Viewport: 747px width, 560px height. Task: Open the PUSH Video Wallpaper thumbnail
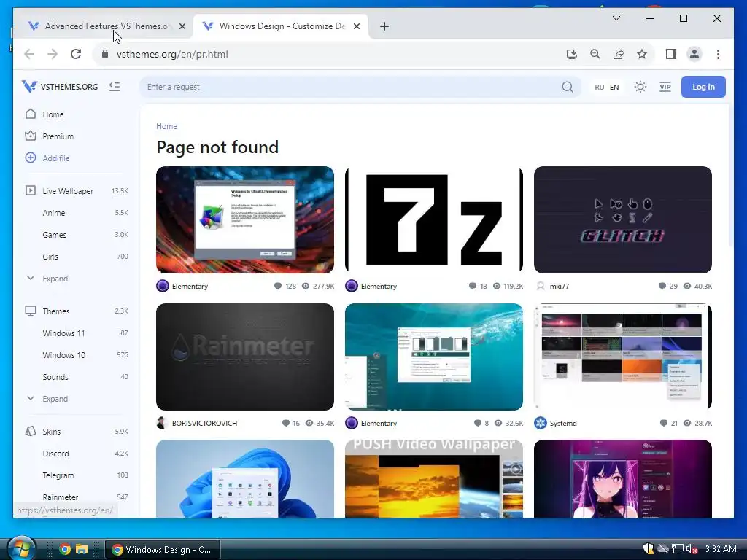tap(433, 478)
